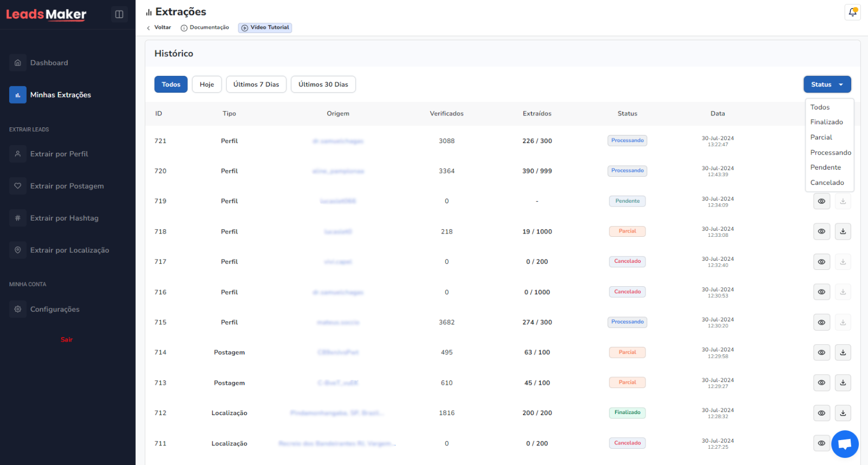View details of extraction 715

[822, 322]
